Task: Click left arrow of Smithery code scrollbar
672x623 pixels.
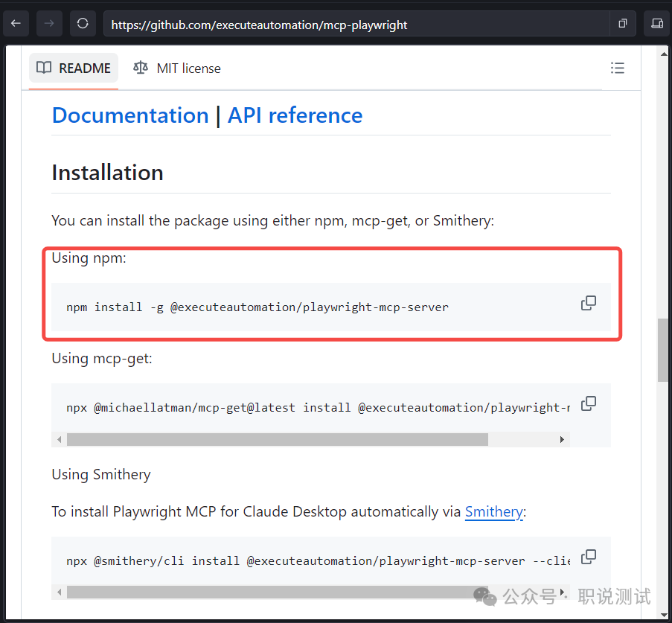Action: point(59,592)
